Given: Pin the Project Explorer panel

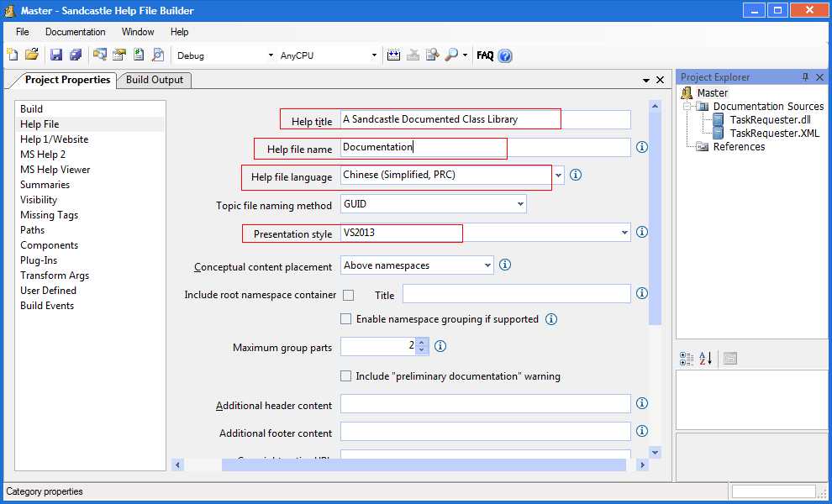Looking at the screenshot, I should click(805, 77).
